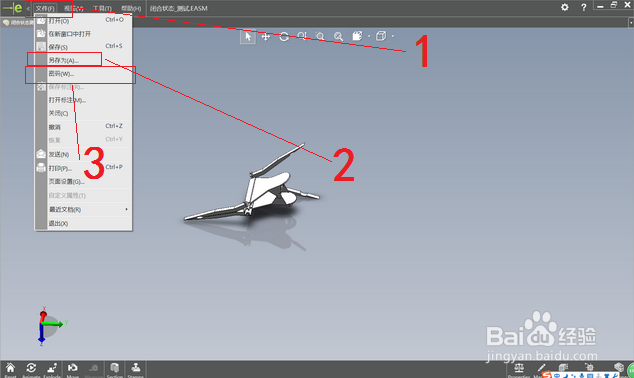Open the 文件(F) menu

pyautogui.click(x=45, y=8)
